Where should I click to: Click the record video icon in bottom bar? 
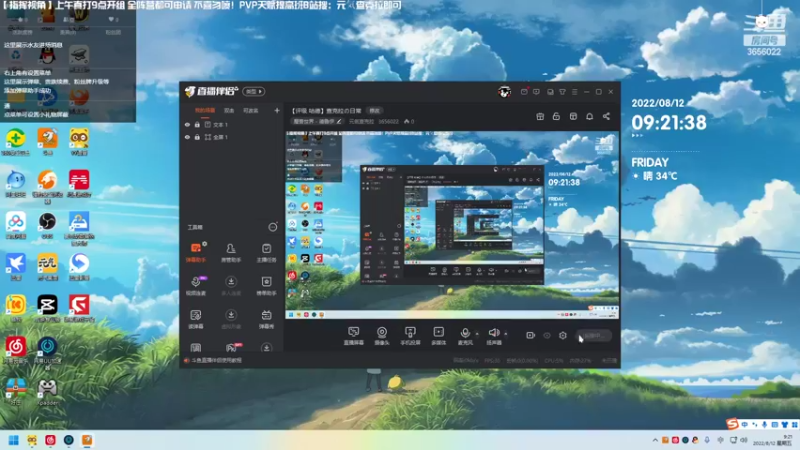[x=531, y=335]
